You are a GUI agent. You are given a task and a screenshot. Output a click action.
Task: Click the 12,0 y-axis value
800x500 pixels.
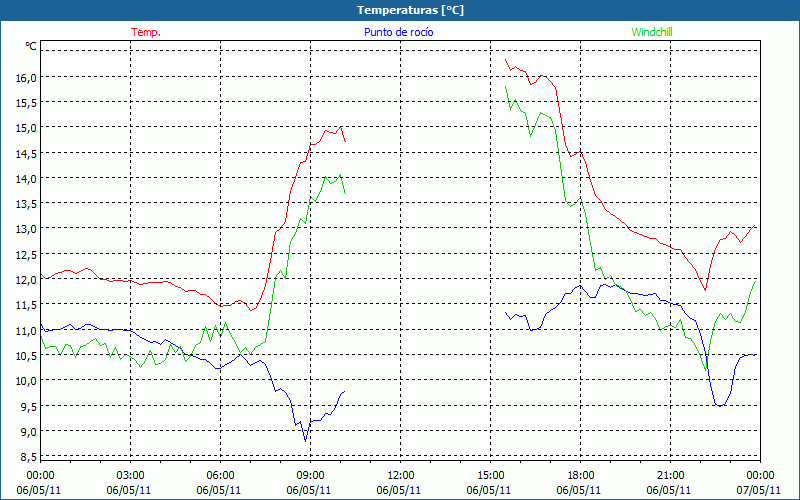pyautogui.click(x=27, y=280)
